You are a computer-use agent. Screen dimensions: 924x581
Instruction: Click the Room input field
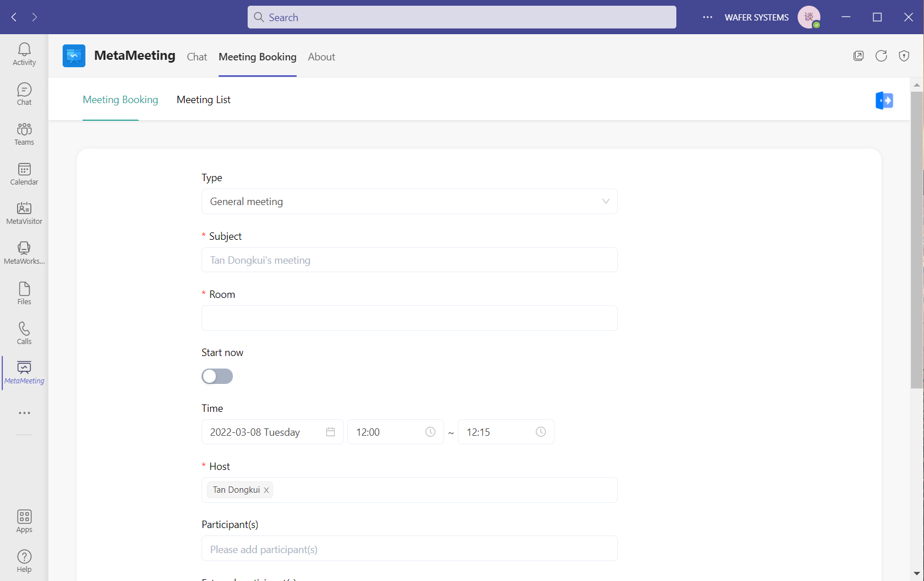pos(409,318)
